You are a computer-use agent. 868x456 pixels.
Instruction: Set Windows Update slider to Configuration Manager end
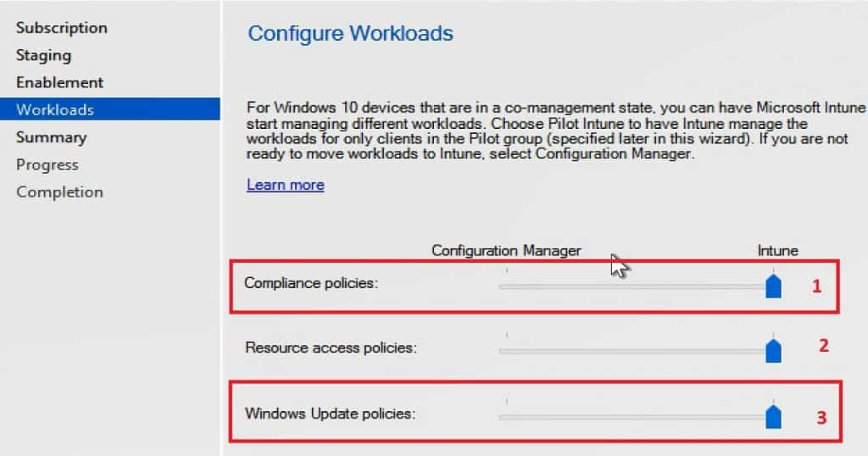(x=506, y=416)
